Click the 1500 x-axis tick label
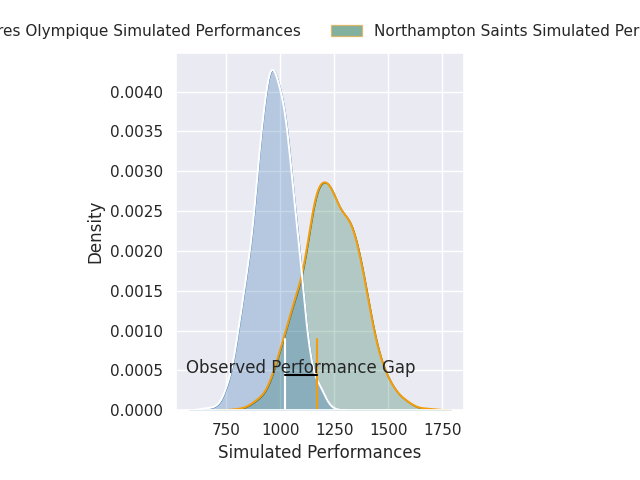This screenshot has height=480, width=640. [x=388, y=430]
